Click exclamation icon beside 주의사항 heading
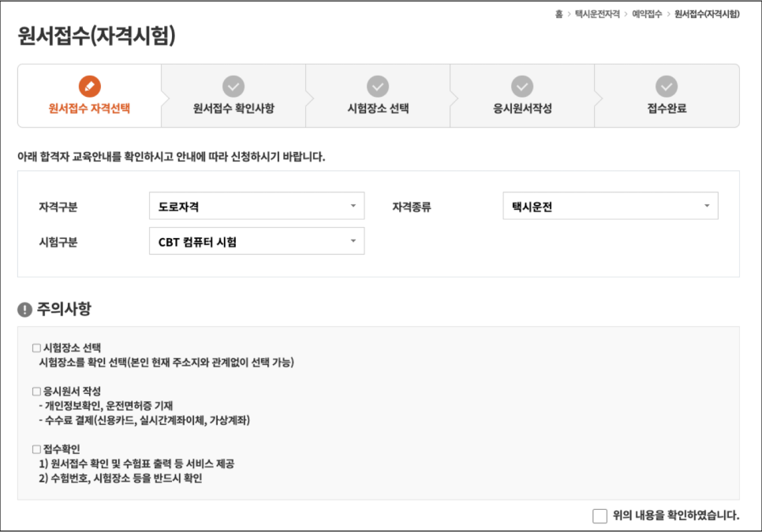762x532 pixels. pyautogui.click(x=24, y=309)
